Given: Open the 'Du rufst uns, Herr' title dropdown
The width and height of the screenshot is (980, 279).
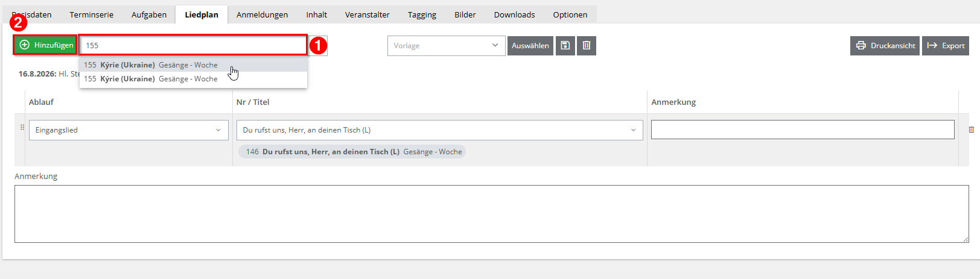Looking at the screenshot, I should pyautogui.click(x=439, y=130).
